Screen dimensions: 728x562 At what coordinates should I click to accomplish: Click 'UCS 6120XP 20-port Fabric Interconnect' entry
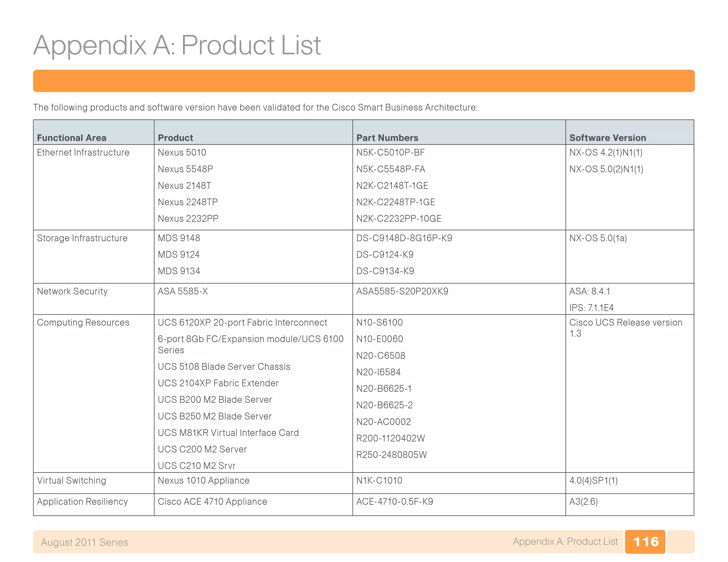click(x=242, y=323)
